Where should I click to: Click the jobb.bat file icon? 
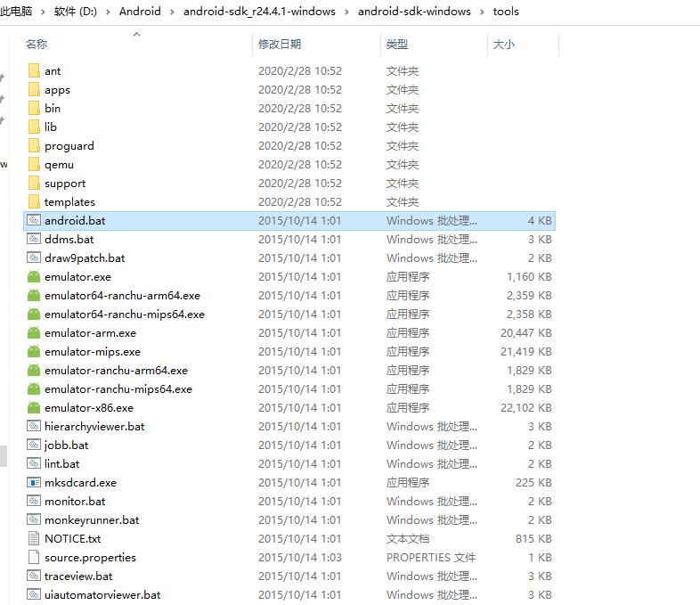34,446
